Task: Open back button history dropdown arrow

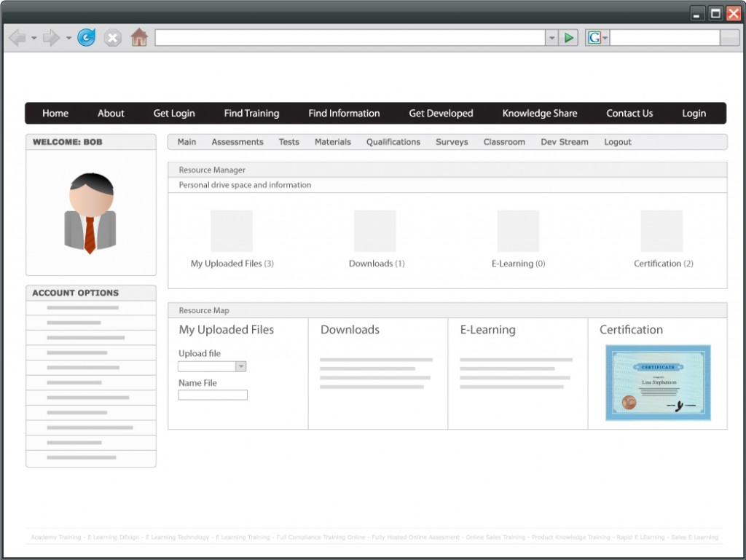Action: coord(34,38)
